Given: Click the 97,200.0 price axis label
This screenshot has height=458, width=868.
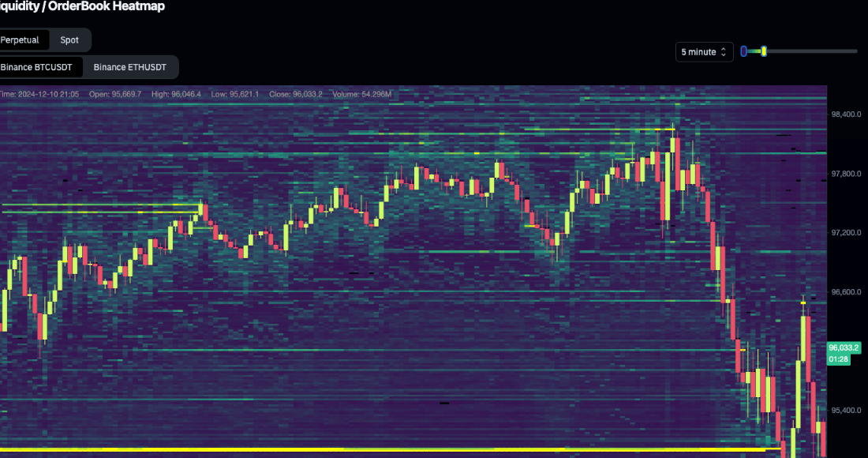Looking at the screenshot, I should (x=846, y=233).
